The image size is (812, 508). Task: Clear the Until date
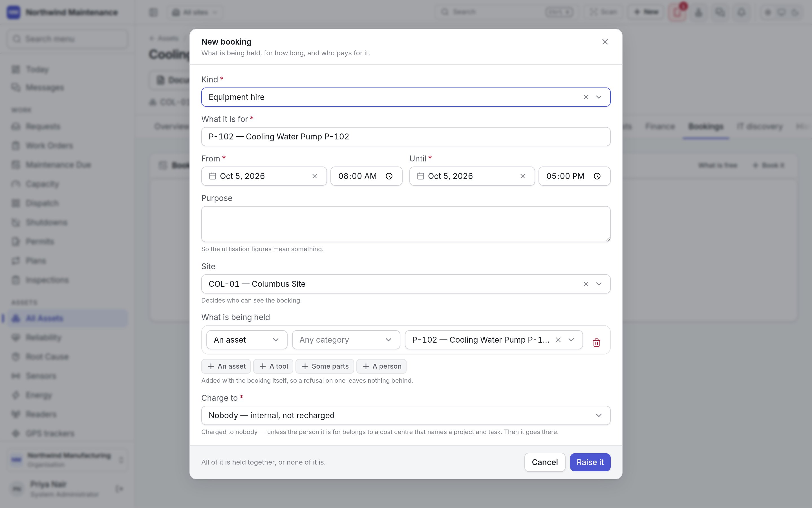[522, 176]
